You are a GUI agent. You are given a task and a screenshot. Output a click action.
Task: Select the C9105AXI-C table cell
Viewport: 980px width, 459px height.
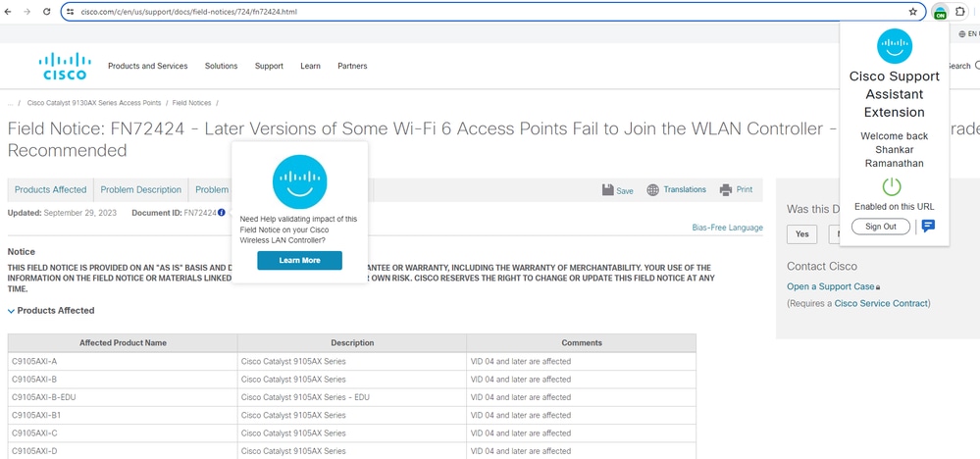(124, 433)
